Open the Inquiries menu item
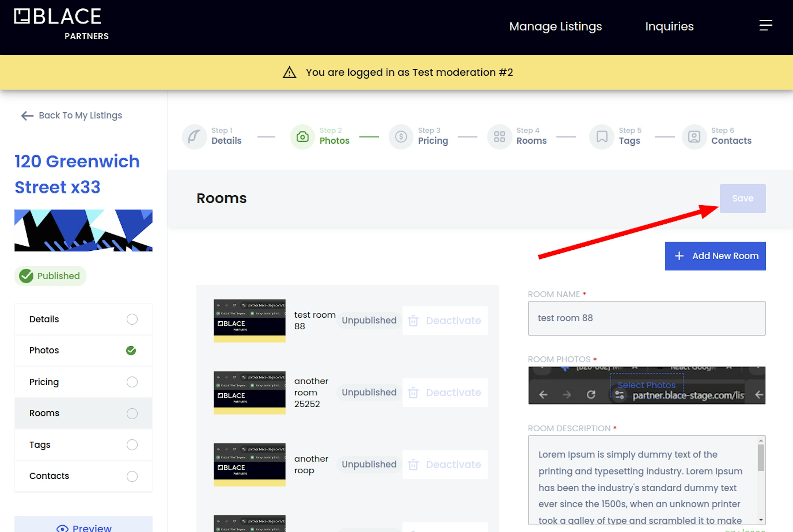The image size is (793, 532). coord(669,26)
